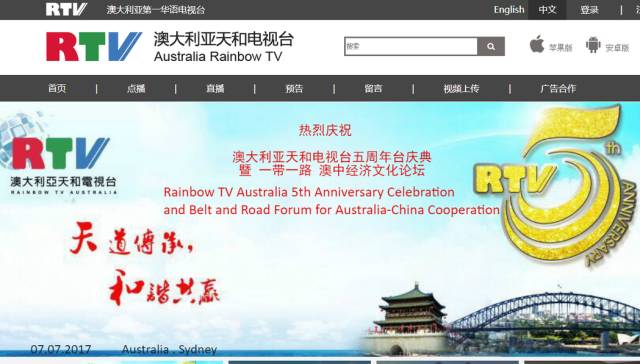Go to 首页 home menu item
Image resolution: width=640 pixels, height=364 pixels.
[57, 88]
